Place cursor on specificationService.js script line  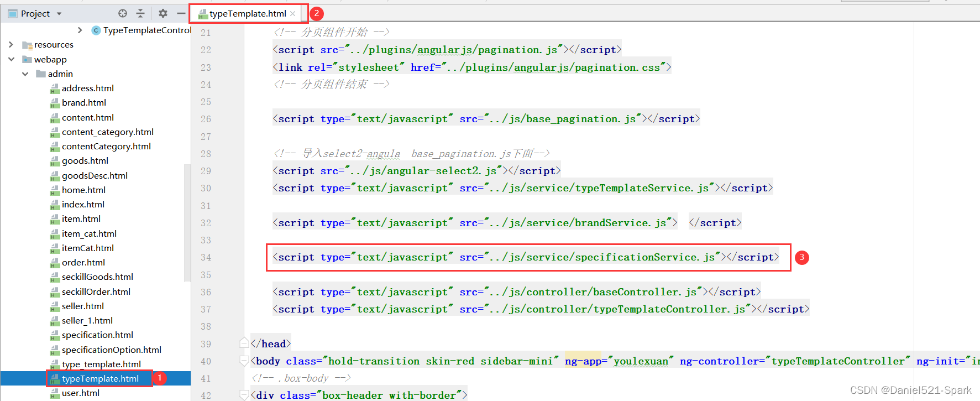click(x=526, y=257)
